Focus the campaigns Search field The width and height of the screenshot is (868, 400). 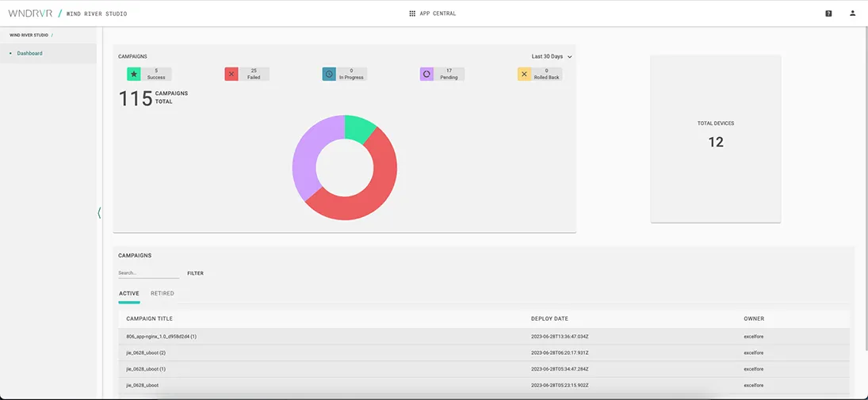(x=148, y=273)
